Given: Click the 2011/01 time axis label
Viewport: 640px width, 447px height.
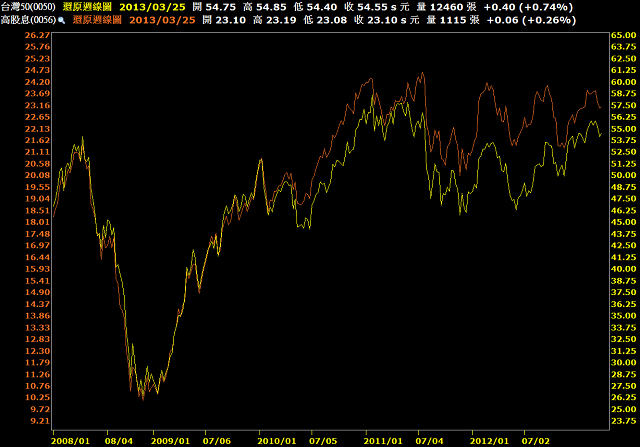Looking at the screenshot, I should (383, 441).
